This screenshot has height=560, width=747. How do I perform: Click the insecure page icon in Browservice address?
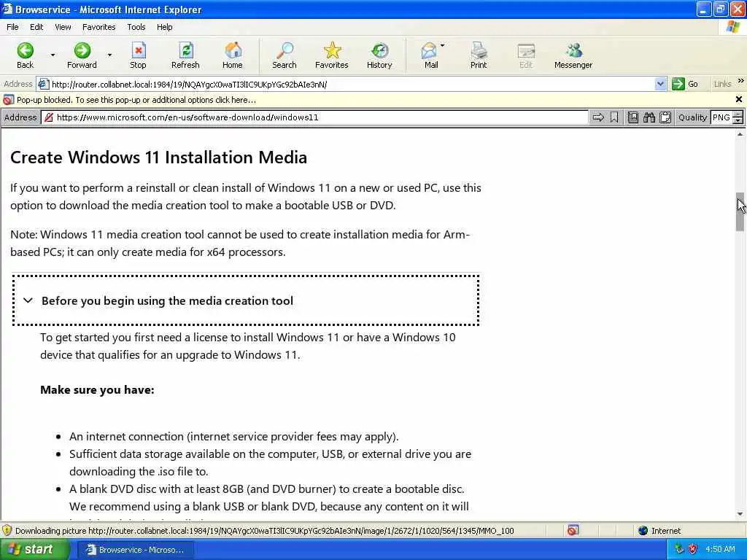pos(49,117)
